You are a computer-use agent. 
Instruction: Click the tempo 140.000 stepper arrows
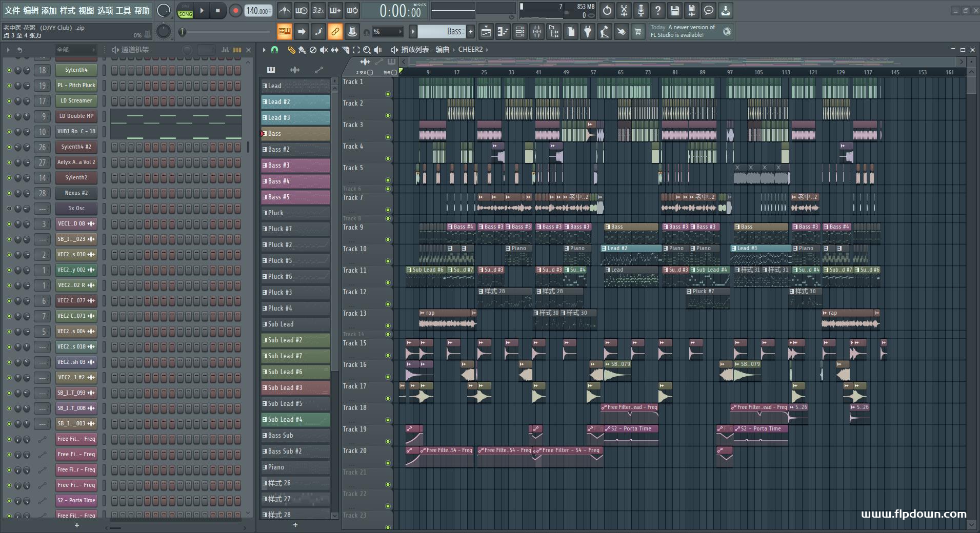(271, 11)
